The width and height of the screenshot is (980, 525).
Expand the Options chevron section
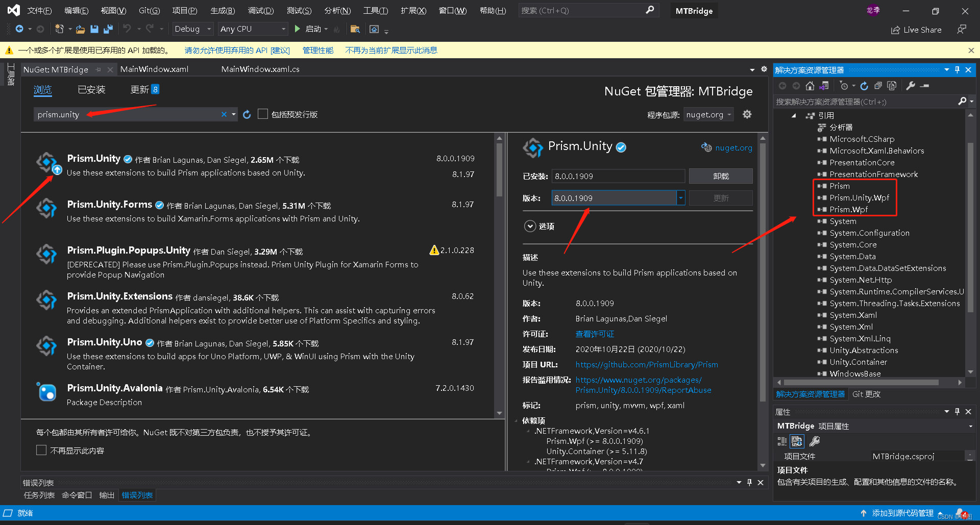[x=530, y=226]
